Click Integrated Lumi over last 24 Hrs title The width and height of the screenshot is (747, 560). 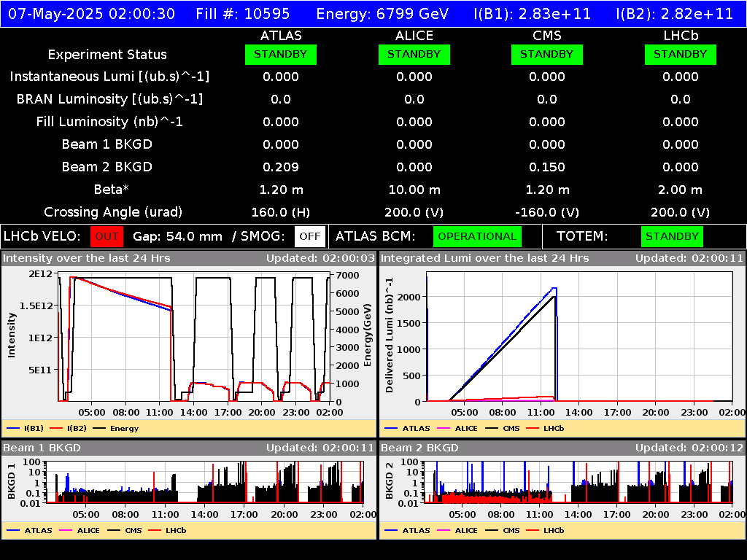(x=485, y=259)
